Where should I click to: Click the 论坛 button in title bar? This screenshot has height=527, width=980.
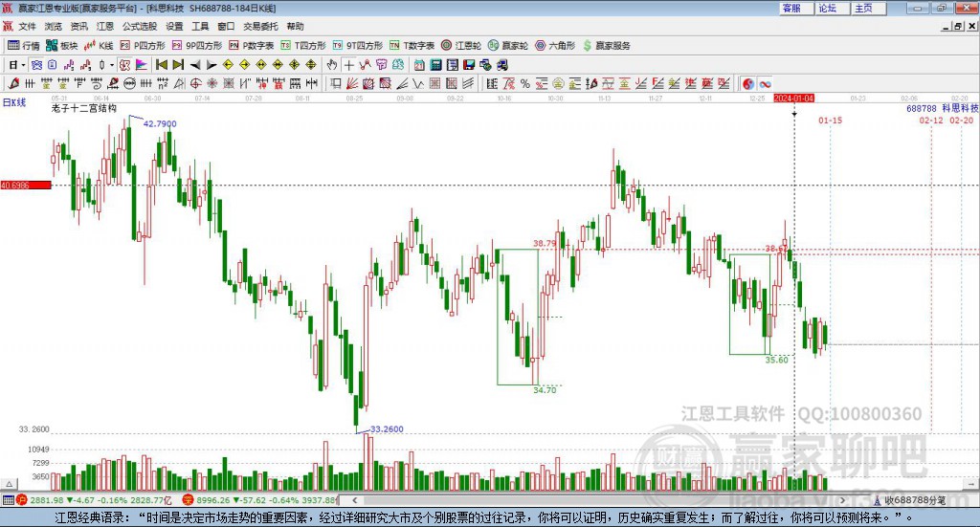[x=832, y=8]
